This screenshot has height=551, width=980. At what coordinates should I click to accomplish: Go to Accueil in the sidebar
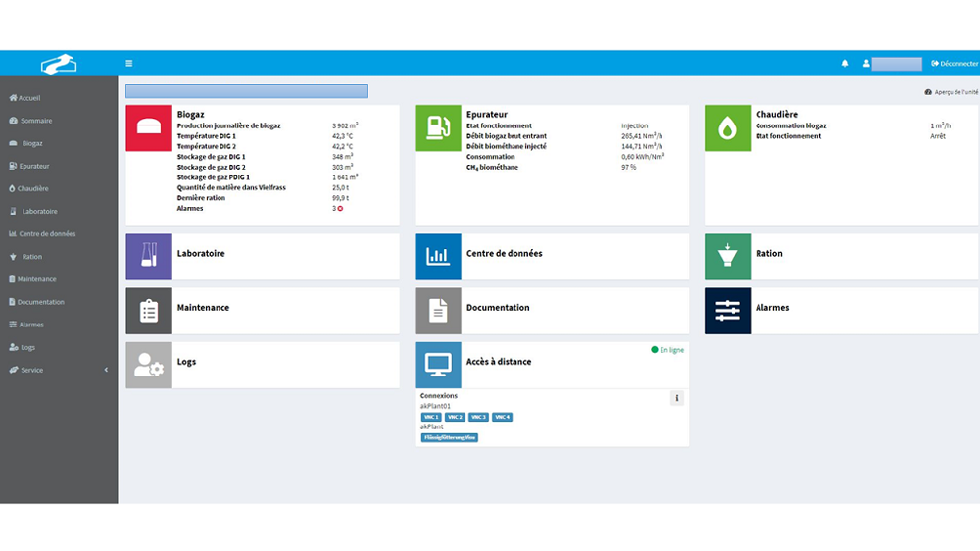click(x=29, y=98)
